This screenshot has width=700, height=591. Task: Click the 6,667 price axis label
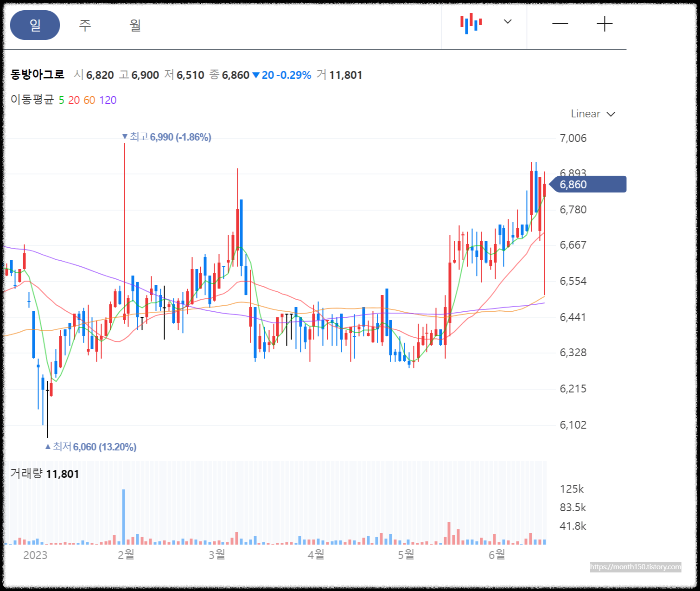pyautogui.click(x=573, y=245)
